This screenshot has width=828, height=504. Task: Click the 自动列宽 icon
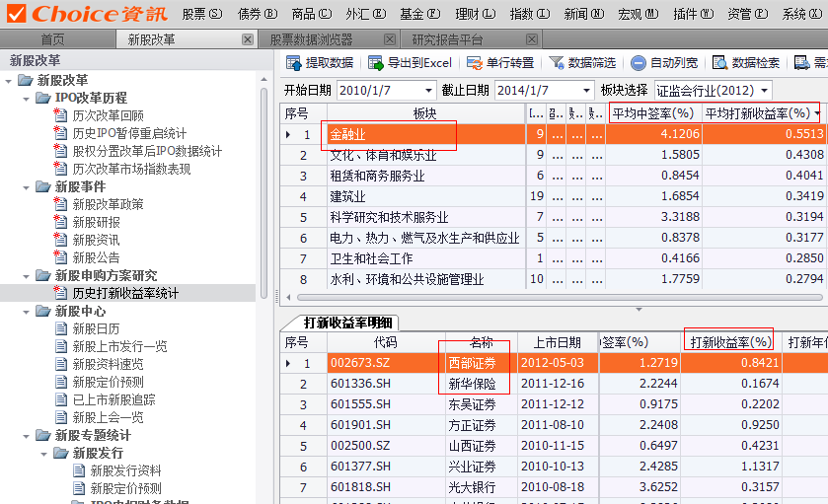[x=638, y=63]
